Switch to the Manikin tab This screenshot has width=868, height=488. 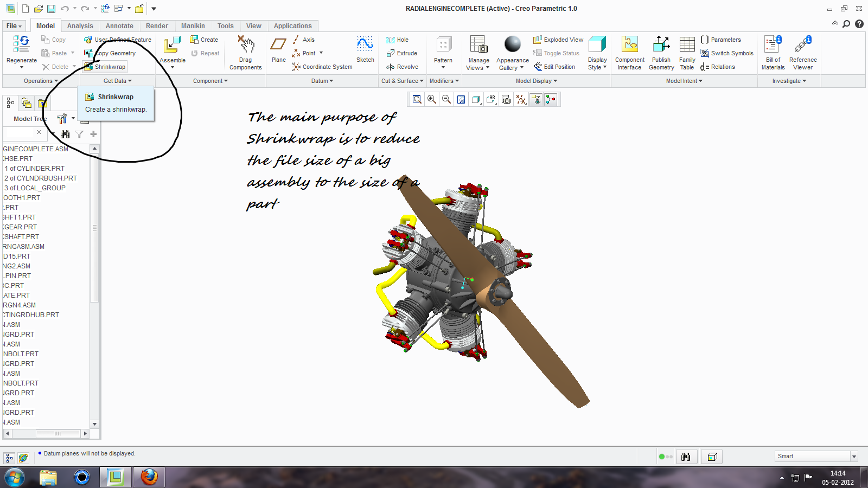[x=193, y=26]
